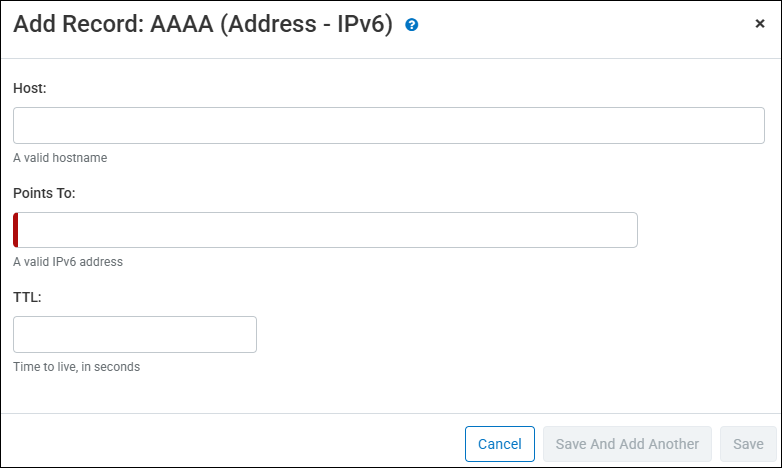
Task: Open the help icon beside the dialog title
Action: point(411,25)
